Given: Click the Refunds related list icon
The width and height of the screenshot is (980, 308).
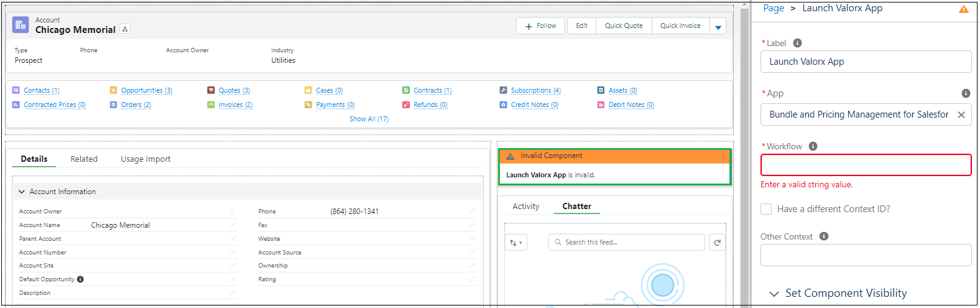Looking at the screenshot, I should 406,105.
